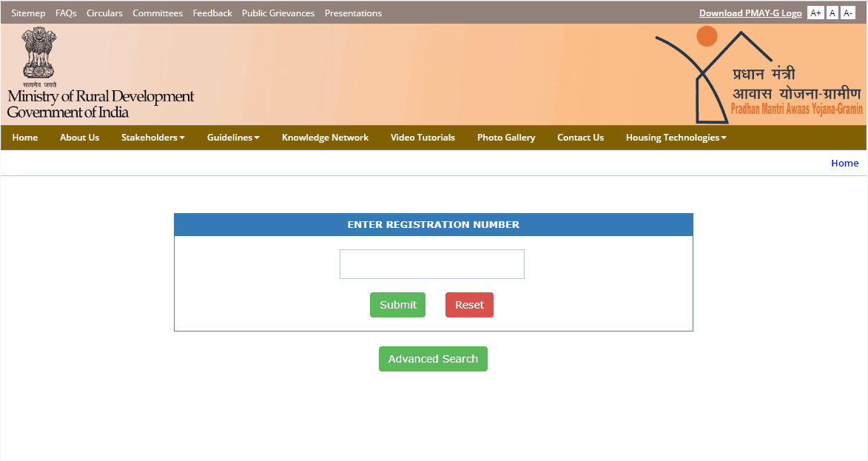Click the A icon to reset font size
Viewport: 868px width, 461px height.
(x=832, y=13)
